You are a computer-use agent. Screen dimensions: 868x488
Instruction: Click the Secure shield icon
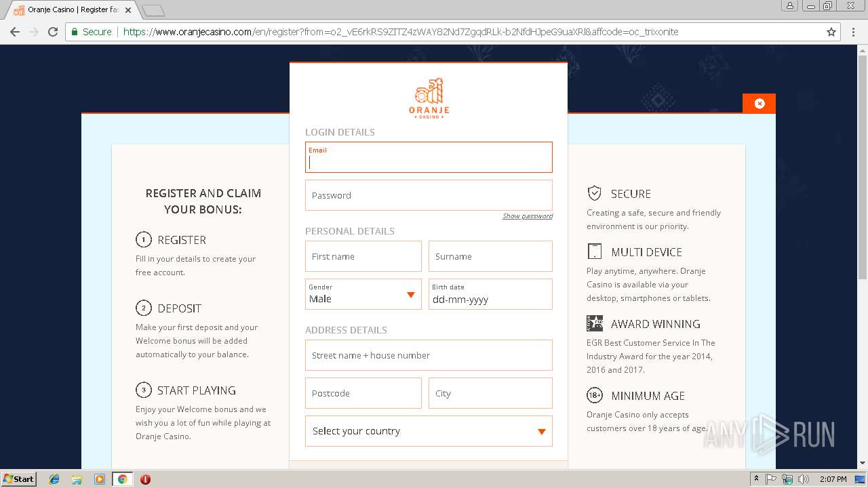click(594, 193)
